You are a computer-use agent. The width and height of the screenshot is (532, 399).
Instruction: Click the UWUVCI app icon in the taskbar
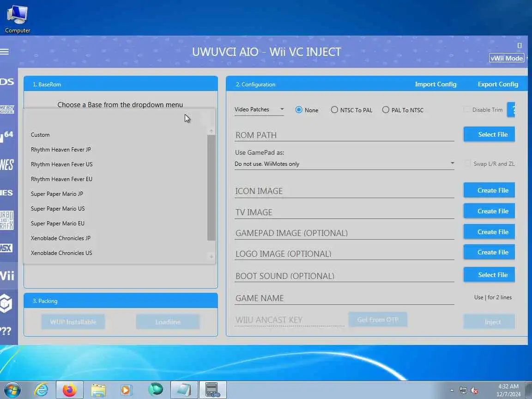tap(212, 390)
